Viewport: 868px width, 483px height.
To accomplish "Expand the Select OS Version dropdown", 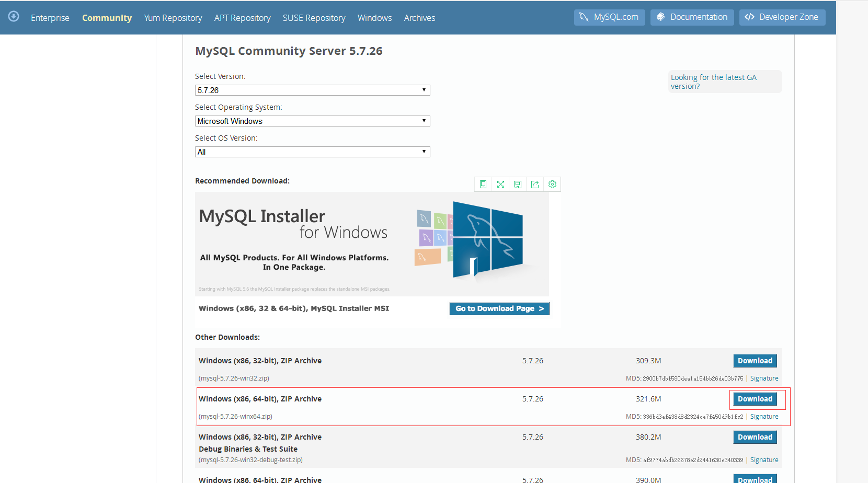I will coord(313,152).
